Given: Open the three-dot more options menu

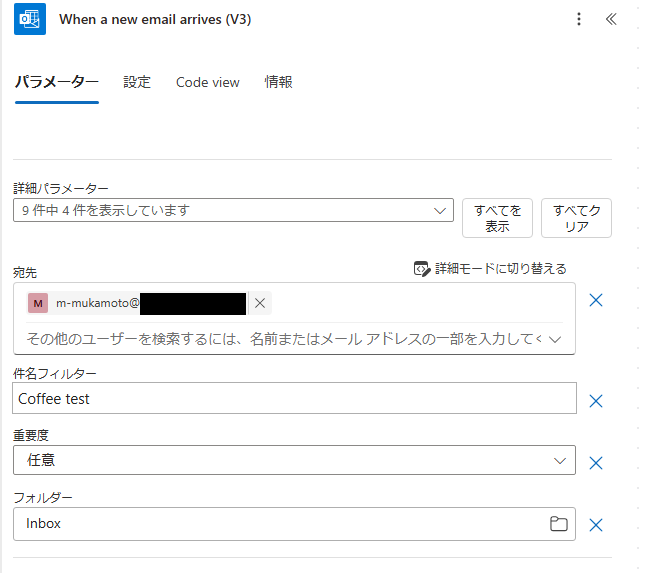Looking at the screenshot, I should click(x=579, y=19).
